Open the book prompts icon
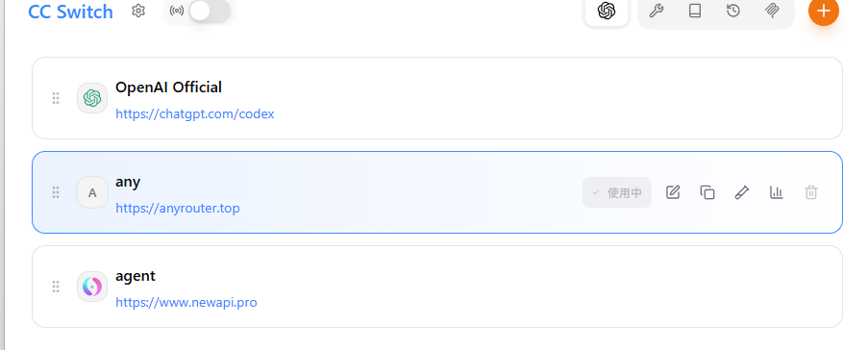 pyautogui.click(x=695, y=11)
